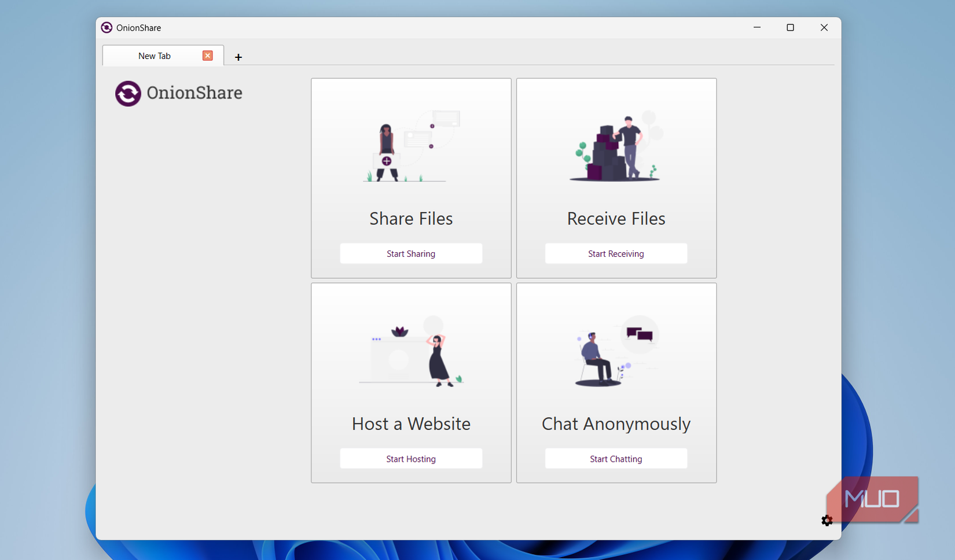
Task: Select the New Tab label text
Action: tap(155, 56)
